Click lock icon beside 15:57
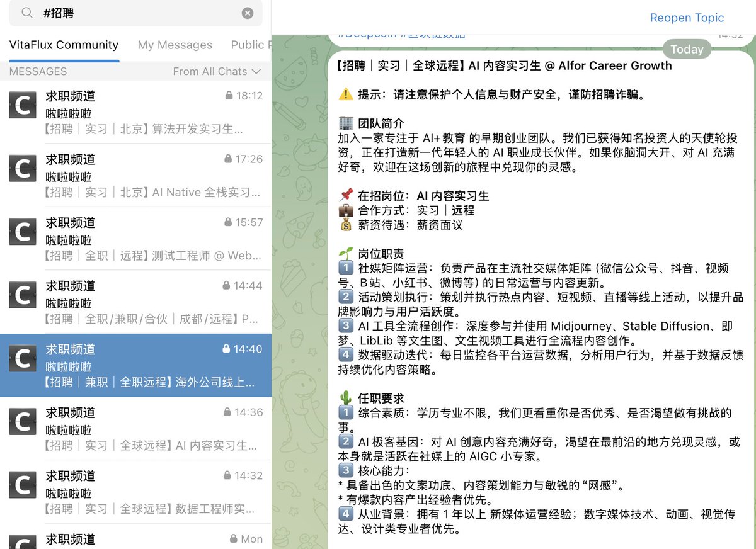 pos(228,222)
